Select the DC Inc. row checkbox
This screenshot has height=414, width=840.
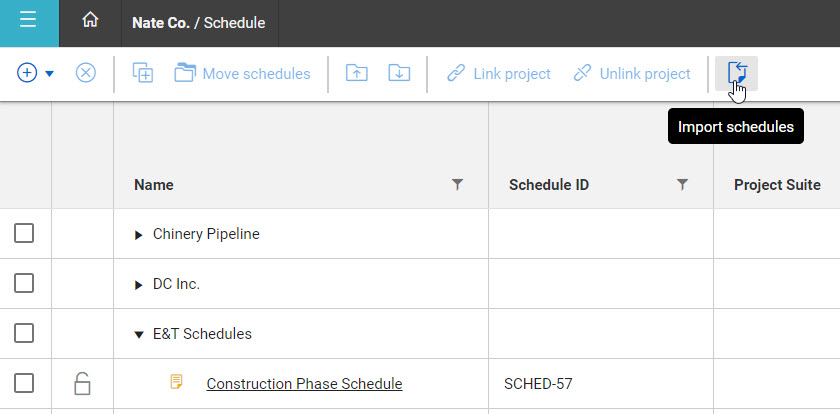coord(24,284)
